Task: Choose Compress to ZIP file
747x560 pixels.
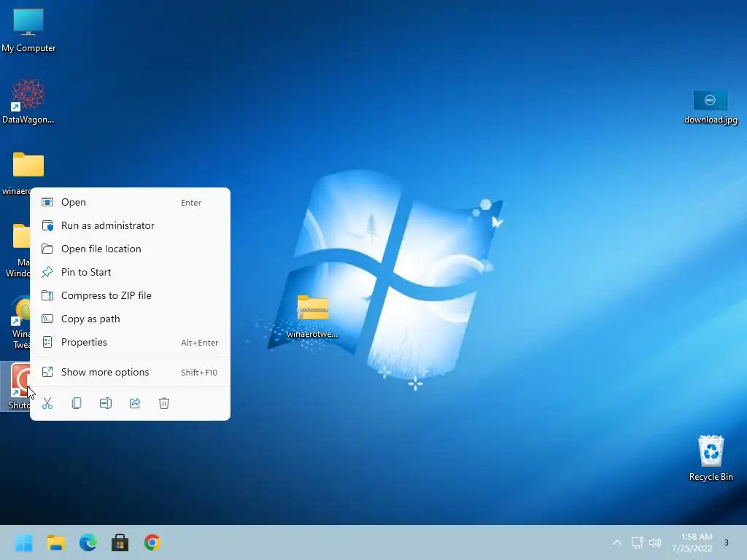Action: tap(130, 296)
